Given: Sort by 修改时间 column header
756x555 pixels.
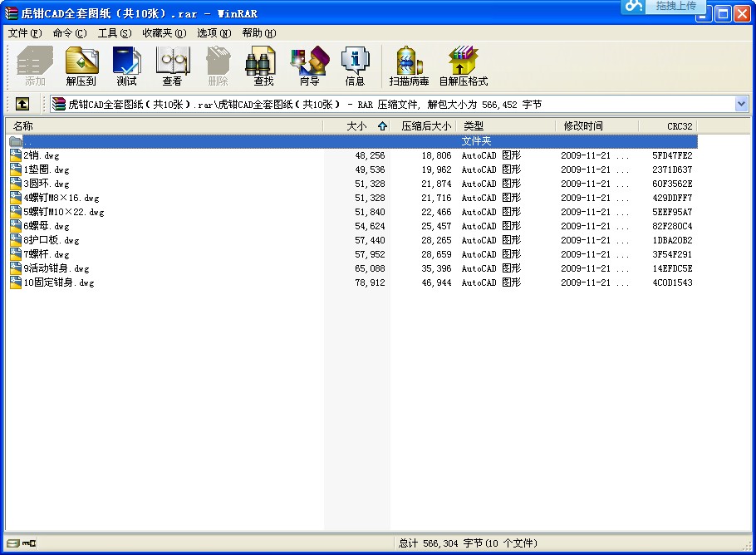Looking at the screenshot, I should pyautogui.click(x=583, y=126).
